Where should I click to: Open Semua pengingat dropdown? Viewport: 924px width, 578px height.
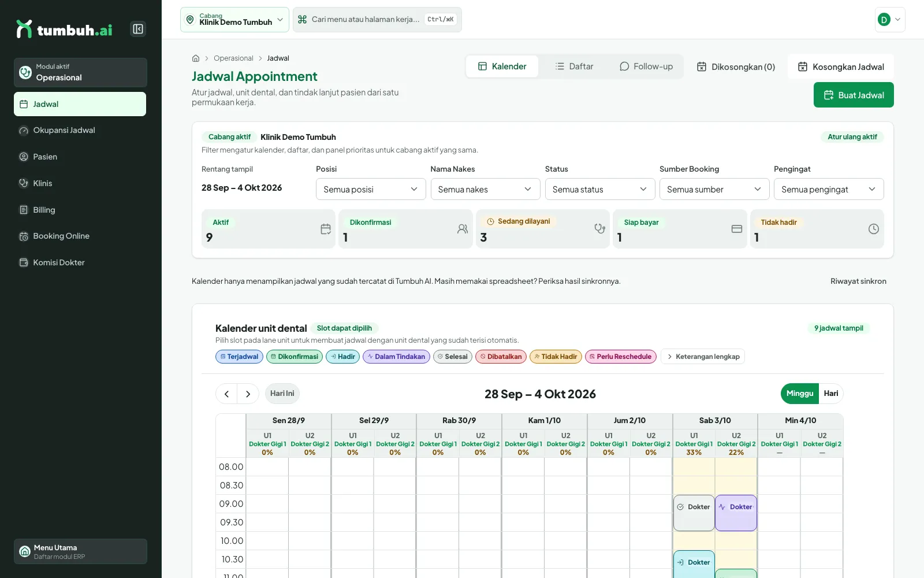pyautogui.click(x=829, y=189)
